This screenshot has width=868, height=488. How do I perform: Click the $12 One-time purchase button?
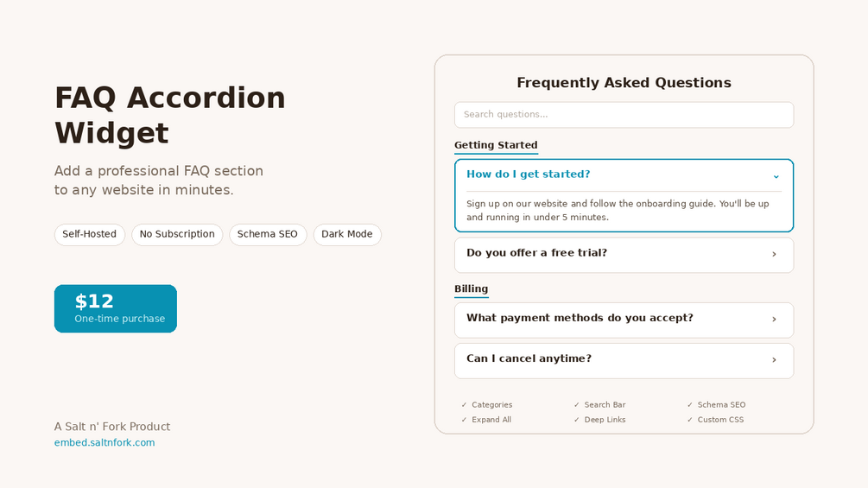[x=116, y=308]
